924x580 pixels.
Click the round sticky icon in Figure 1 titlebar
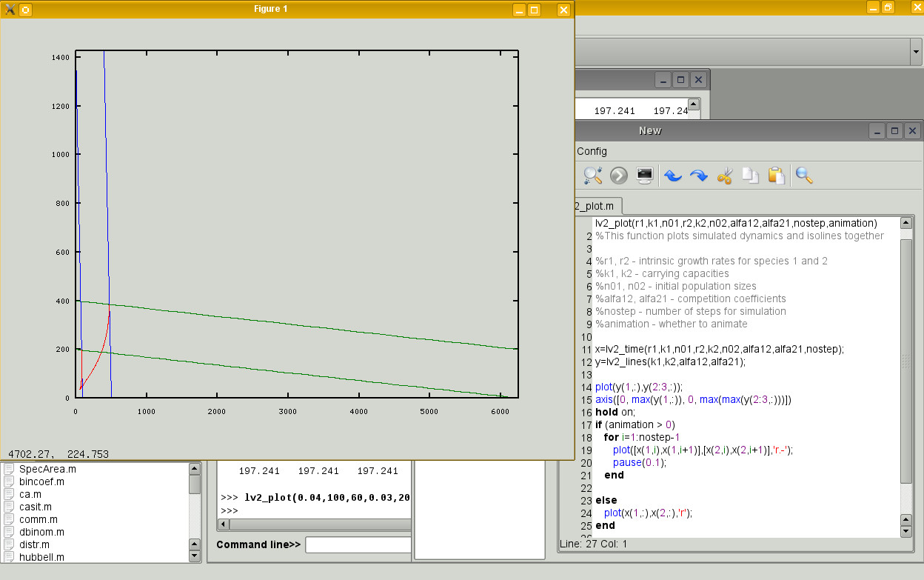25,10
